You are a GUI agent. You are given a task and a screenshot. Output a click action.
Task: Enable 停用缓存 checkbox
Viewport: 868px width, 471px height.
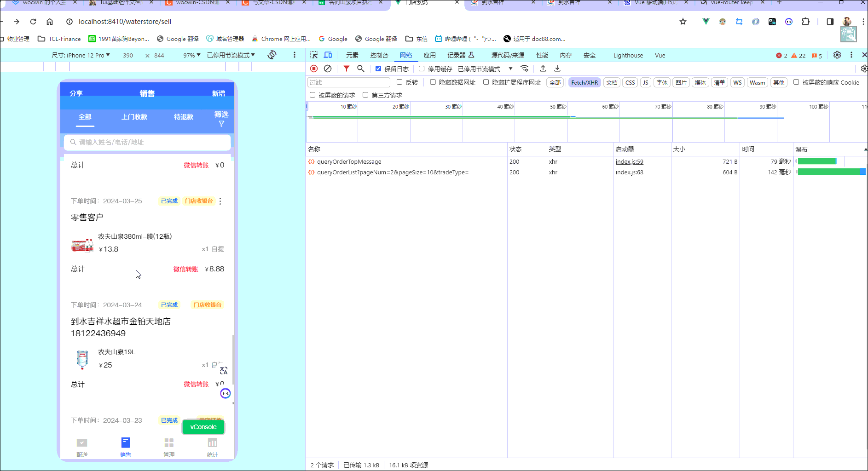click(422, 69)
